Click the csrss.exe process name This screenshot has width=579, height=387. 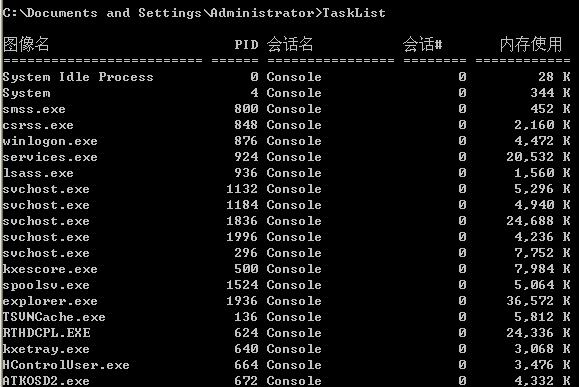(38, 125)
